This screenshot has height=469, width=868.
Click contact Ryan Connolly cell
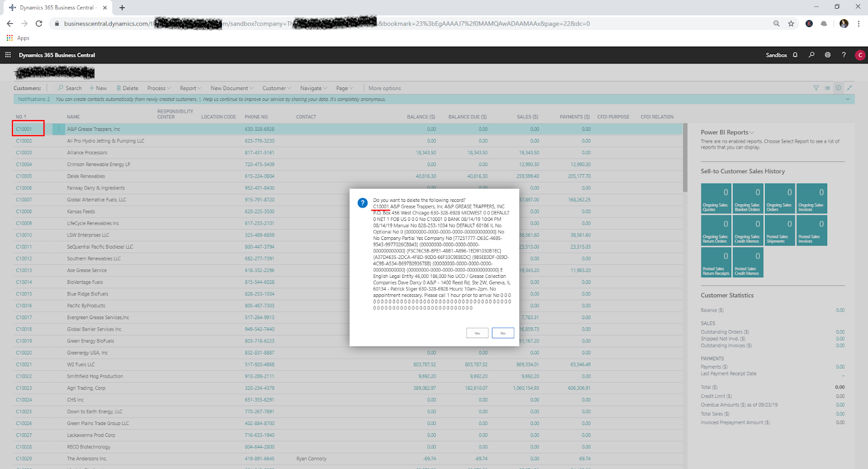pyautogui.click(x=311, y=459)
